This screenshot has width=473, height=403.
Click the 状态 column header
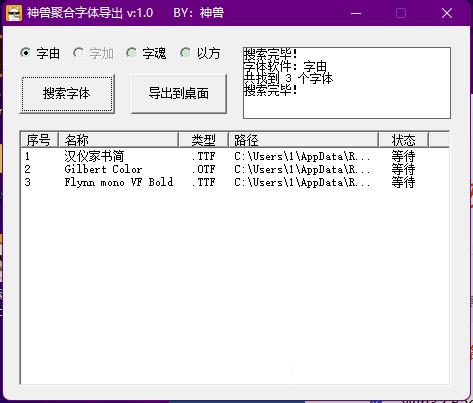tap(403, 140)
